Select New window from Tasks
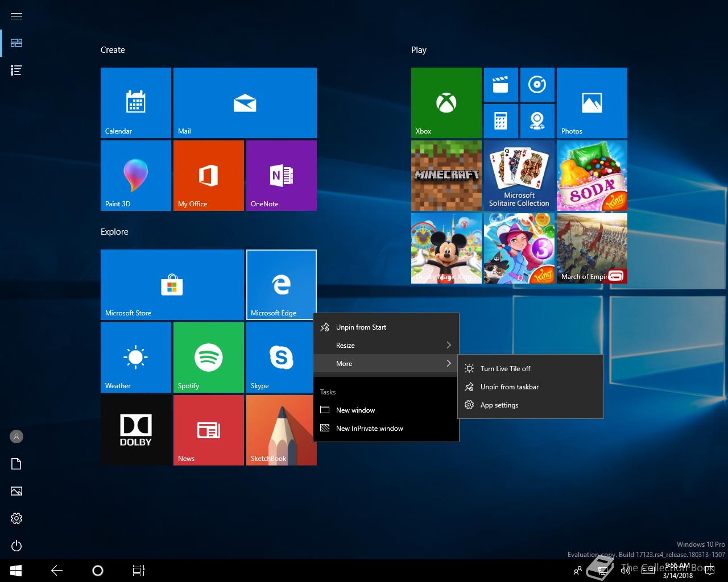The width and height of the screenshot is (728, 582). click(355, 410)
